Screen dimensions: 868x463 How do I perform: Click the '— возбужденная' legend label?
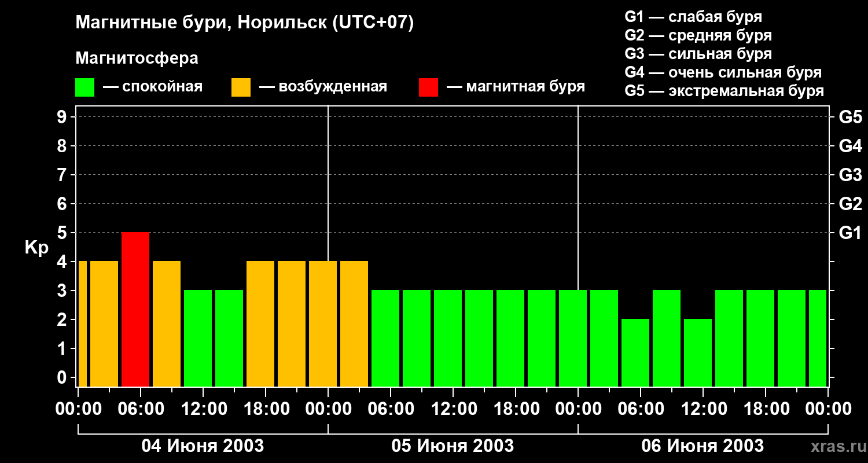click(323, 87)
